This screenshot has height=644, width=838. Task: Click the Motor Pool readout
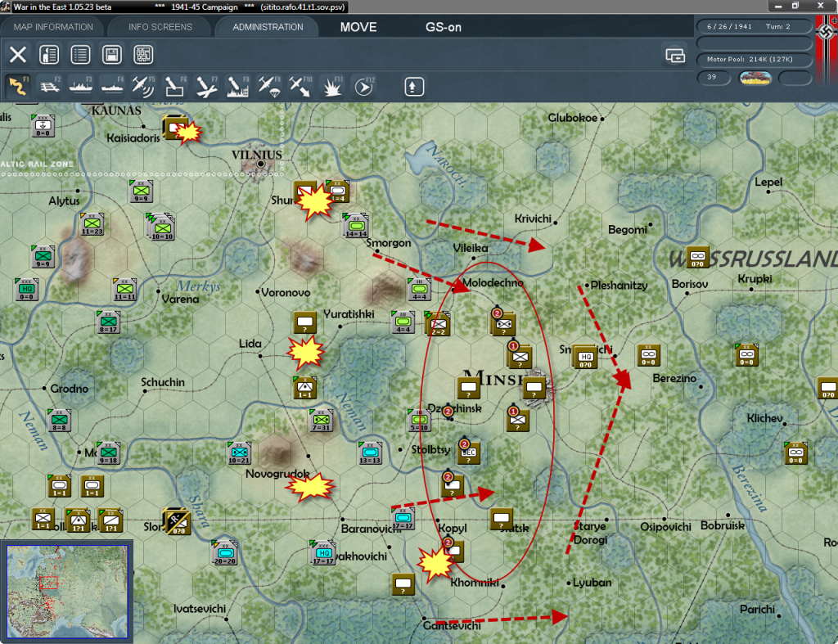[x=754, y=59]
